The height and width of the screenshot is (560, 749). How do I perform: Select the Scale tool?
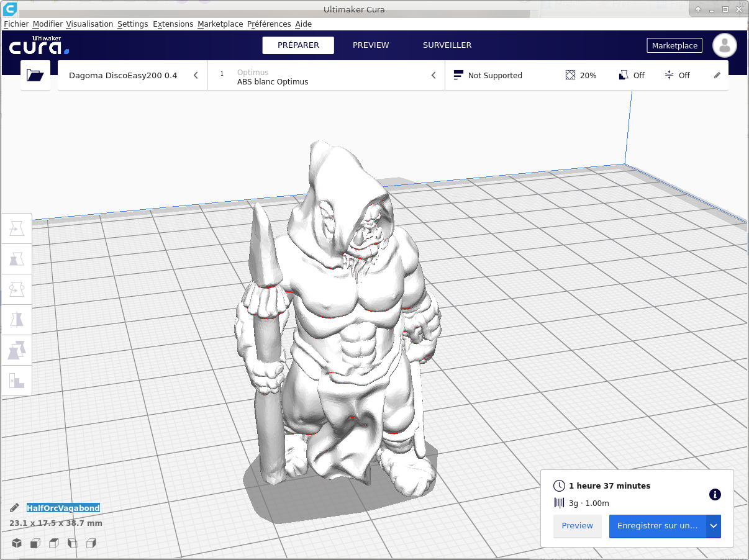click(x=17, y=260)
